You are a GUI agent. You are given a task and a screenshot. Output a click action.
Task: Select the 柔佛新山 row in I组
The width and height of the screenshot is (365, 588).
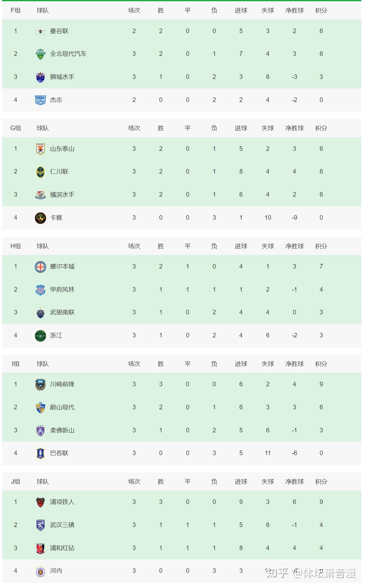pyautogui.click(x=182, y=430)
